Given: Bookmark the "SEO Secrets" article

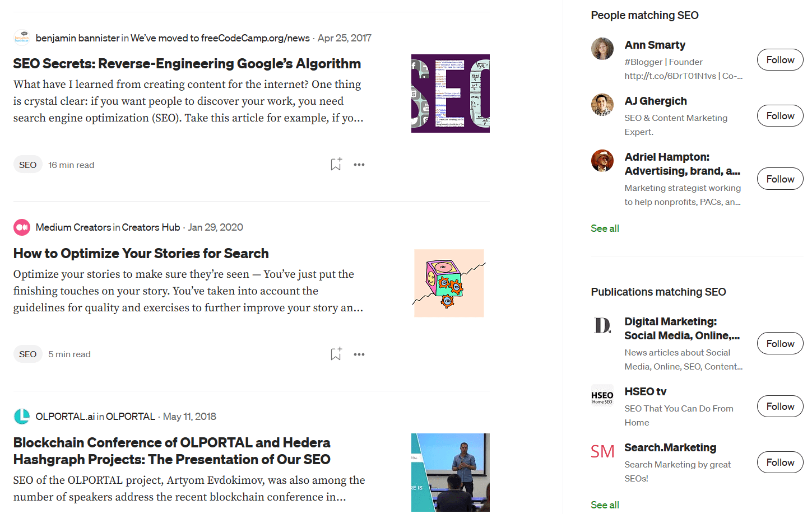Looking at the screenshot, I should tap(336, 164).
